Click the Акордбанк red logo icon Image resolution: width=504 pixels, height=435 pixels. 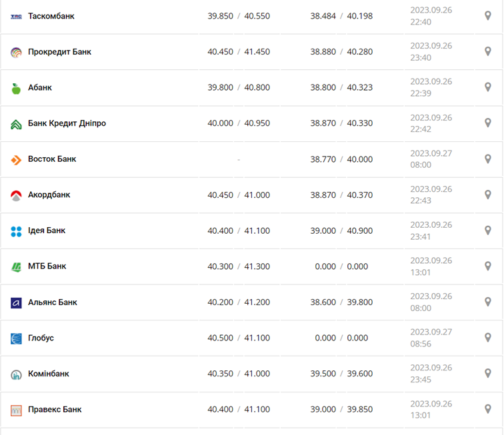tap(17, 195)
